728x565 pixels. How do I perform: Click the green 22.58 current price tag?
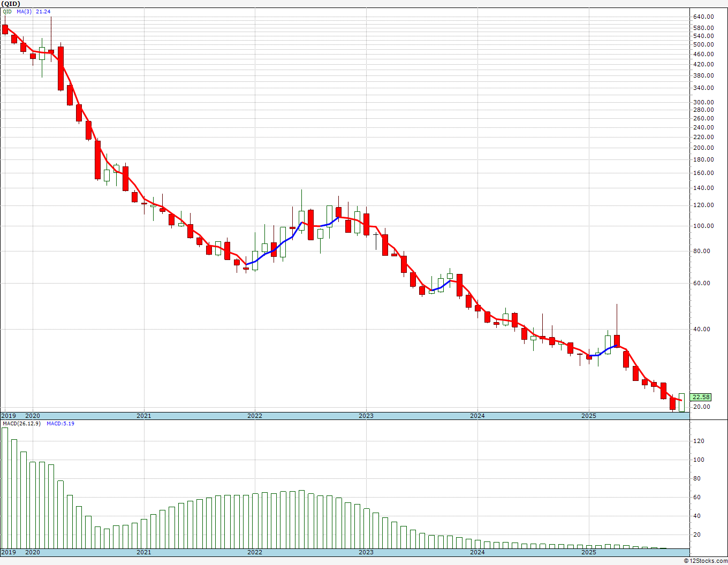[701, 397]
